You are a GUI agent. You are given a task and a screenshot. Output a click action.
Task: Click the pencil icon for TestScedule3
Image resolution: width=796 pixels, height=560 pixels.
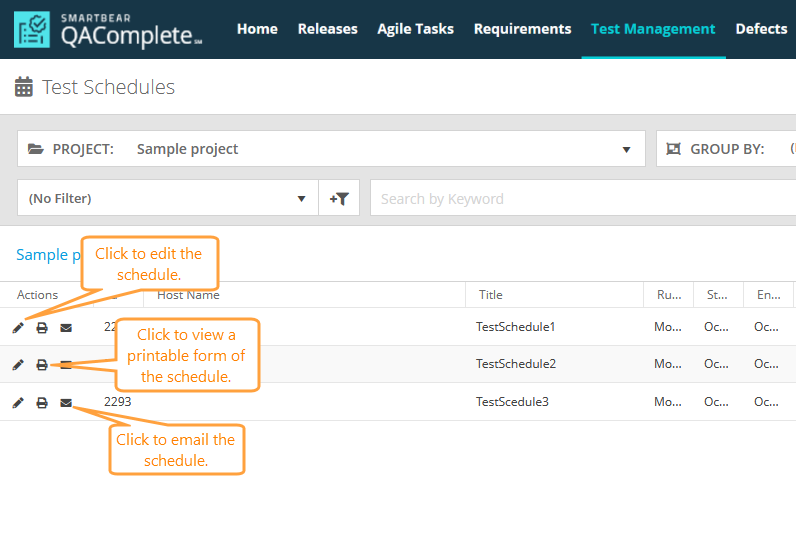coord(18,403)
